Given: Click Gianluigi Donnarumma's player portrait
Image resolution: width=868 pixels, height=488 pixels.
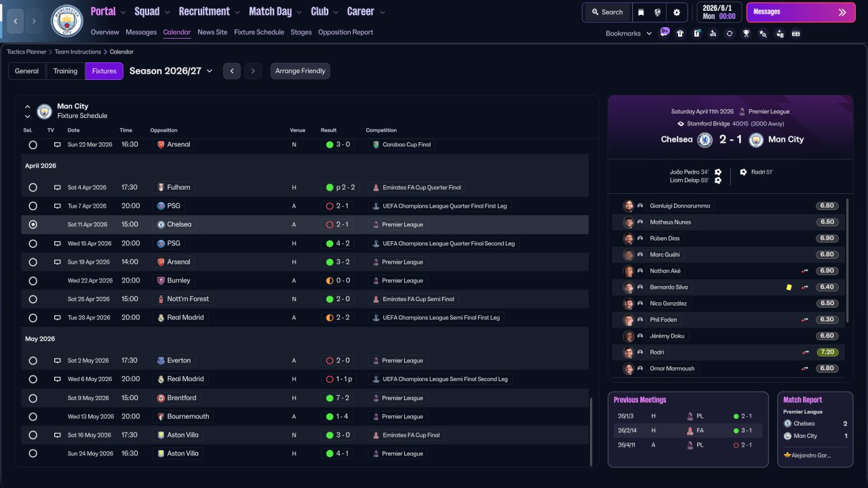Looking at the screenshot, I should 629,206.
